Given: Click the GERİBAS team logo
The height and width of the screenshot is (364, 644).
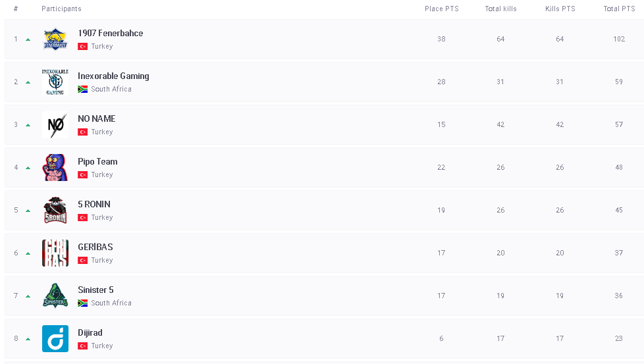Looking at the screenshot, I should tap(55, 253).
